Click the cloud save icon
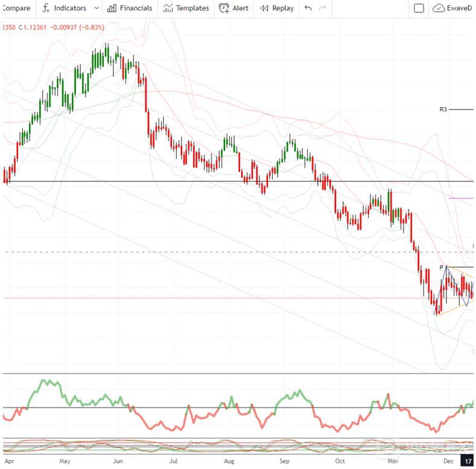The width and height of the screenshot is (476, 469). 439,8
